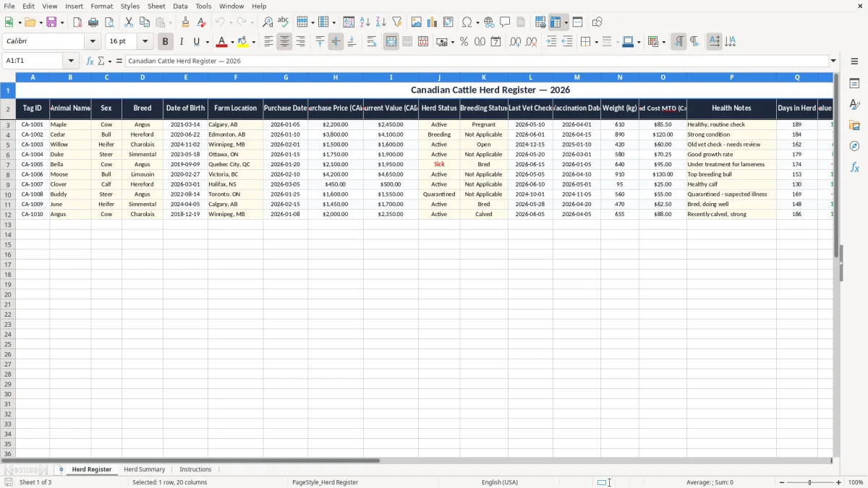Open the Background Color dropdown arrow

coord(253,42)
